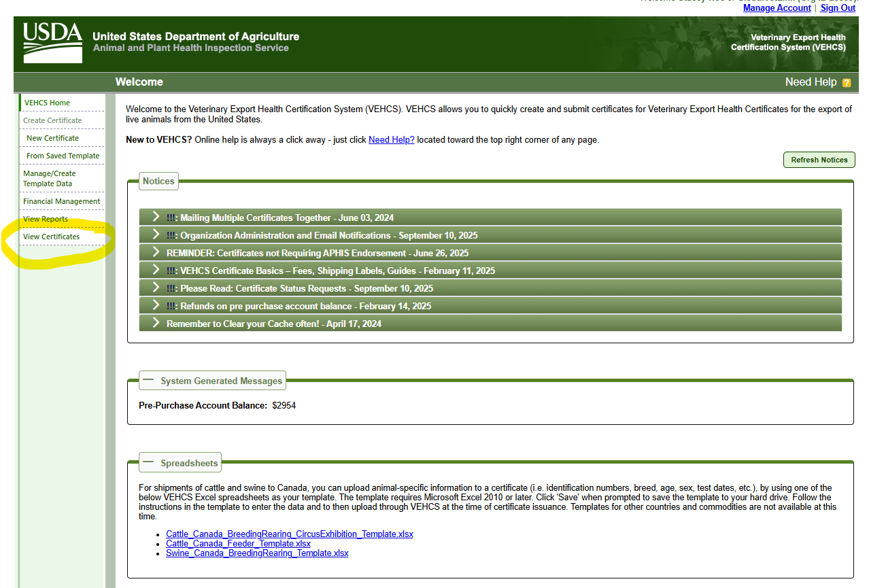Screen dimensions: 869x588
Task: Click the Refresh Notices button
Action: (x=819, y=159)
